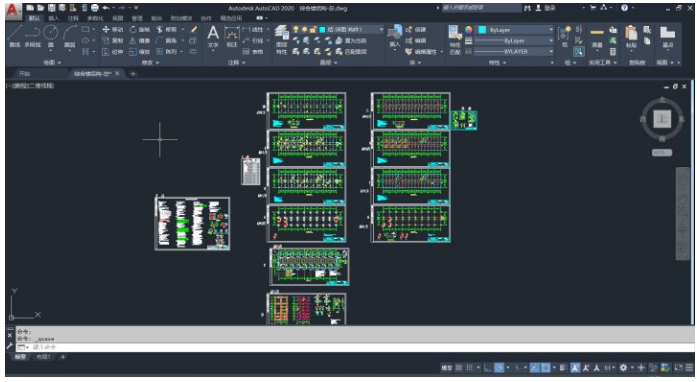Click the command line input field
Screen dimensions: 697x382
[356, 347]
